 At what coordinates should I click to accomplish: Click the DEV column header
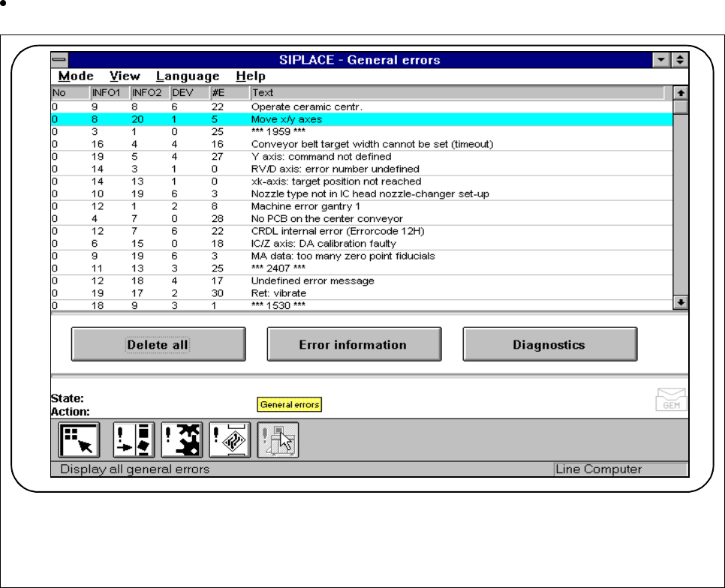coord(190,93)
